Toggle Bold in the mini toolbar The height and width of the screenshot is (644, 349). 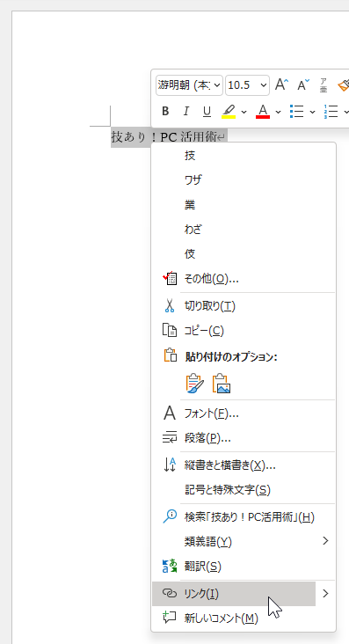[x=165, y=112]
